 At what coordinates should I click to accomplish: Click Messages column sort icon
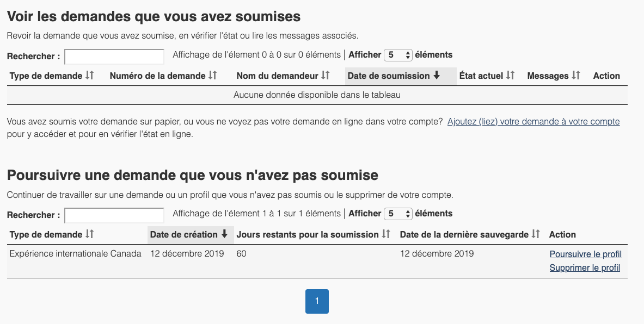(x=576, y=76)
